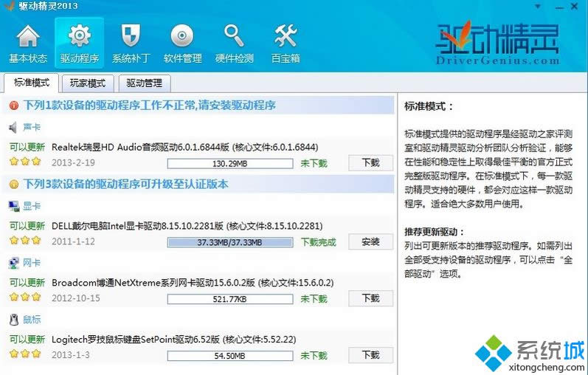Screen dimensions: 588x375
Task: Select the Broadcom博通NetXtreme网卡驱动 entry text
Action: coord(193,283)
